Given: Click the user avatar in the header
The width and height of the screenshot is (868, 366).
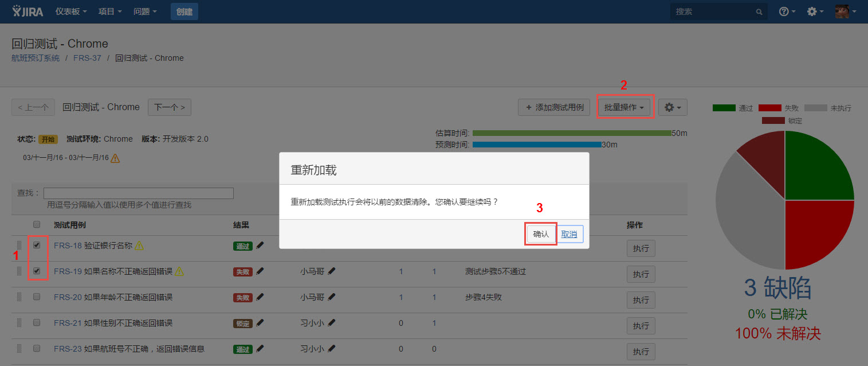Looking at the screenshot, I should (842, 11).
